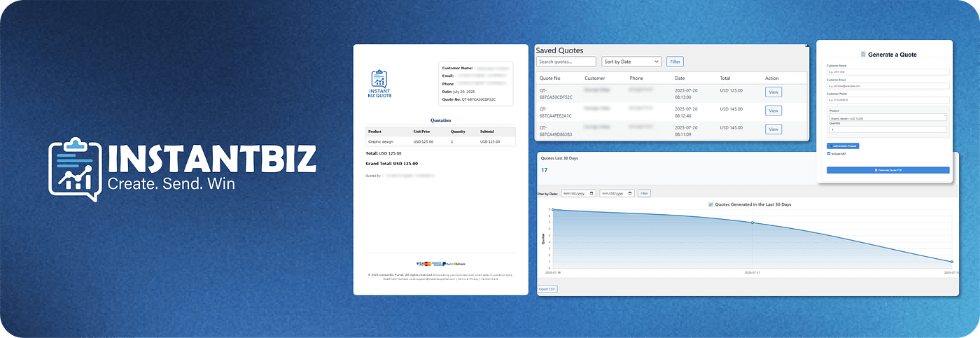Click the first Filter by Date input
The image size is (980, 338).
pos(578,193)
